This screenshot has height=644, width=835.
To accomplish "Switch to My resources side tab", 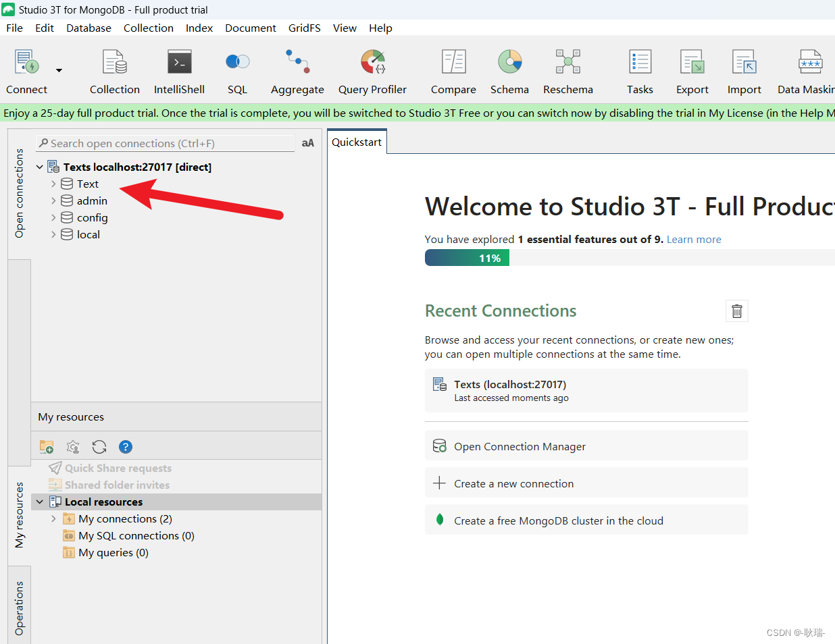I will tap(19, 514).
